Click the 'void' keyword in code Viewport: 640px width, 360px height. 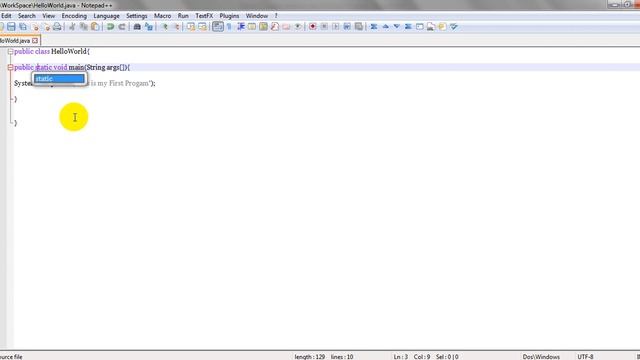(x=60, y=67)
